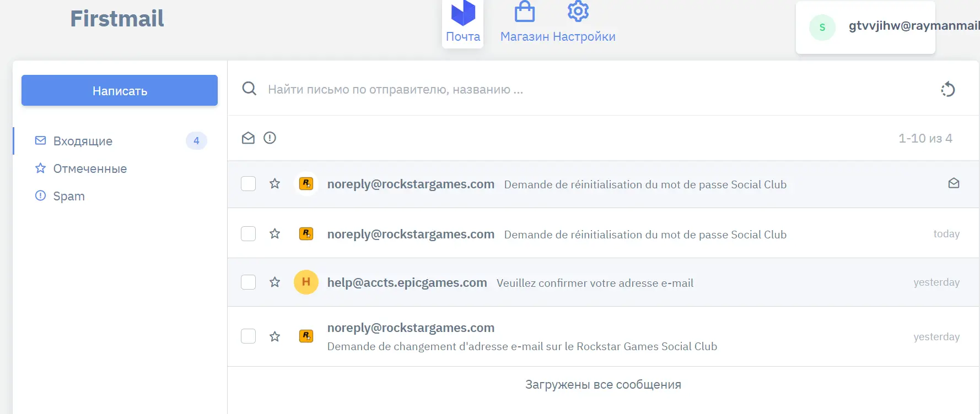Select the today Rockstar email checkbox
980x414 pixels.
coord(249,234)
